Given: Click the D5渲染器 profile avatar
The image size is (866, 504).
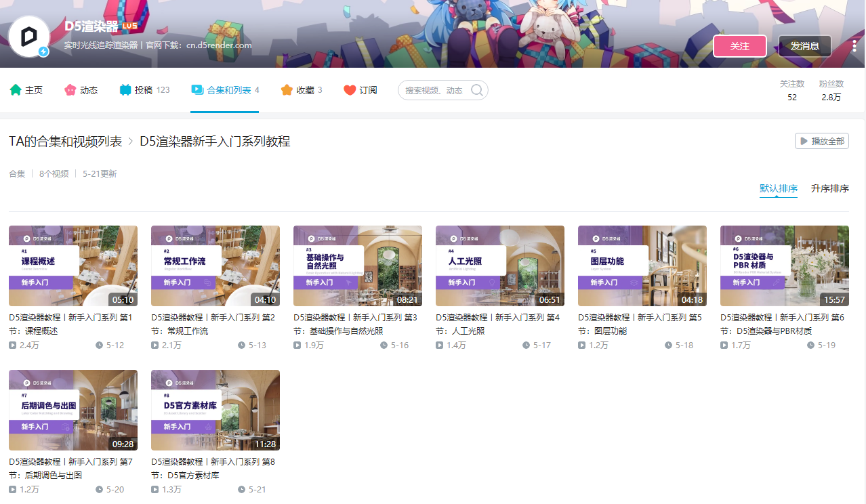Looking at the screenshot, I should (x=29, y=37).
